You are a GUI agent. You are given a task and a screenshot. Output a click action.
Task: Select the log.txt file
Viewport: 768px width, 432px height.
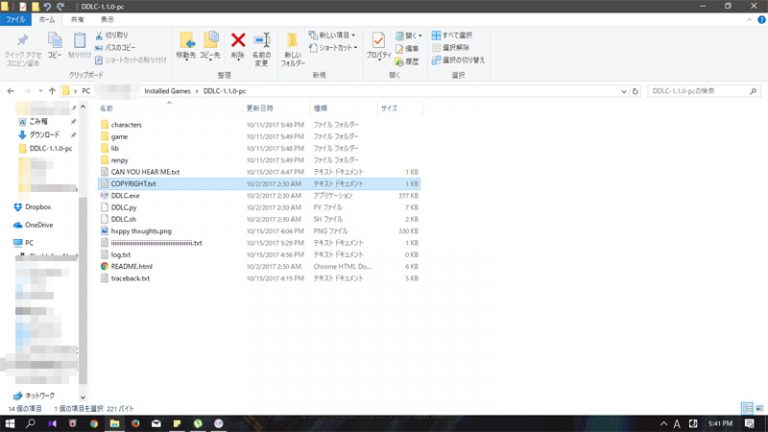tap(120, 255)
